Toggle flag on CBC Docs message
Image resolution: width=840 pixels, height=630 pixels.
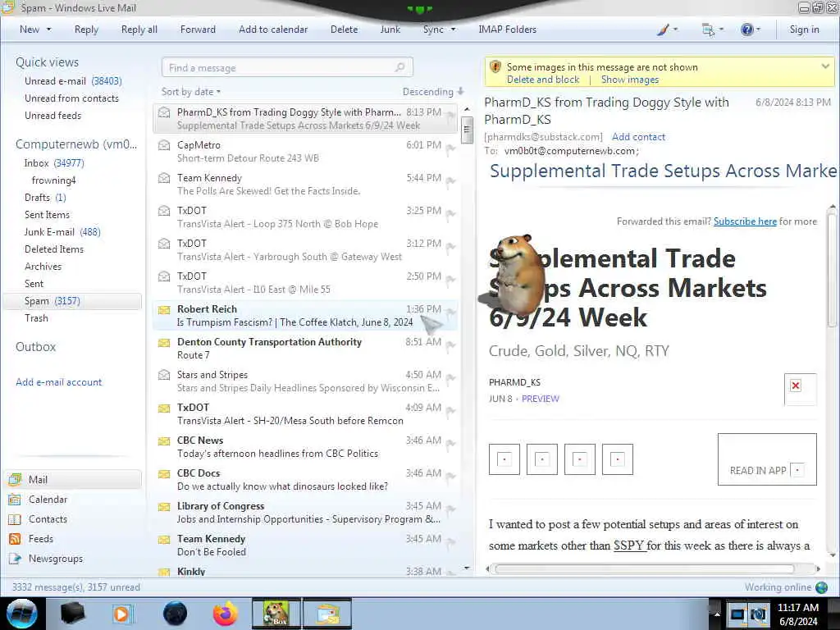(x=450, y=477)
